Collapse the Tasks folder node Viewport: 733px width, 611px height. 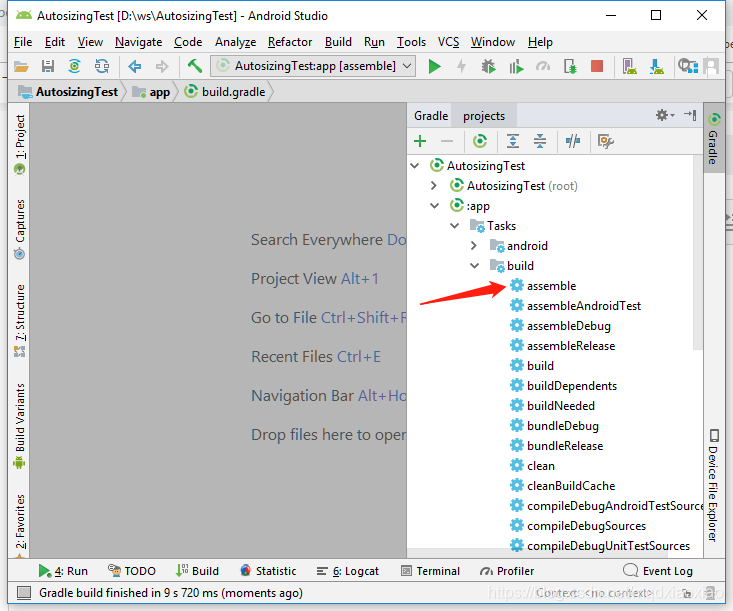coord(454,226)
